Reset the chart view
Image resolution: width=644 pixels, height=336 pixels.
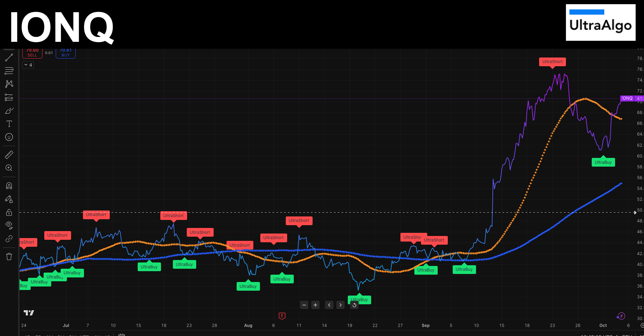354,305
